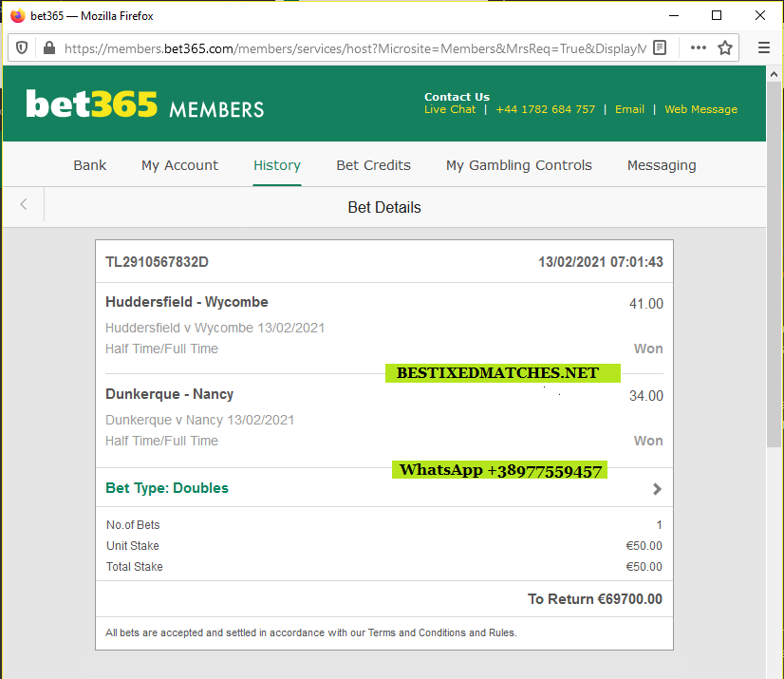This screenshot has width=784, height=679.
Task: Expand Bet Type Doubles chevron
Action: click(657, 489)
